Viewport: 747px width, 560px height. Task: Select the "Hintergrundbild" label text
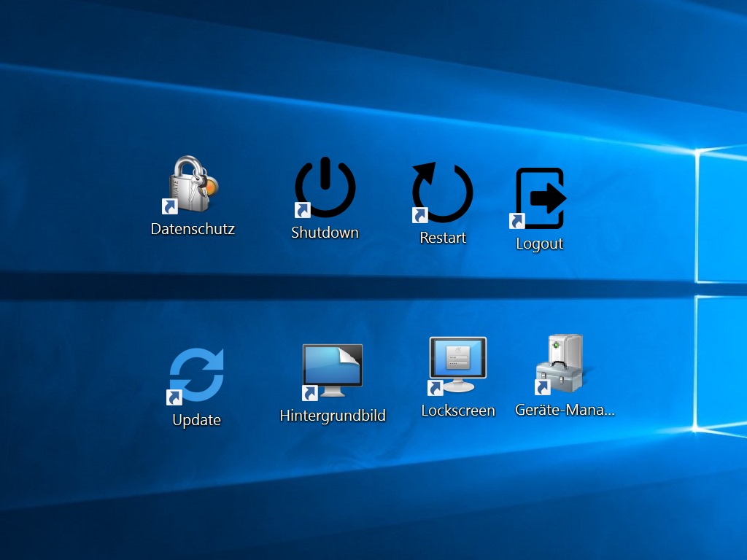coord(333,416)
